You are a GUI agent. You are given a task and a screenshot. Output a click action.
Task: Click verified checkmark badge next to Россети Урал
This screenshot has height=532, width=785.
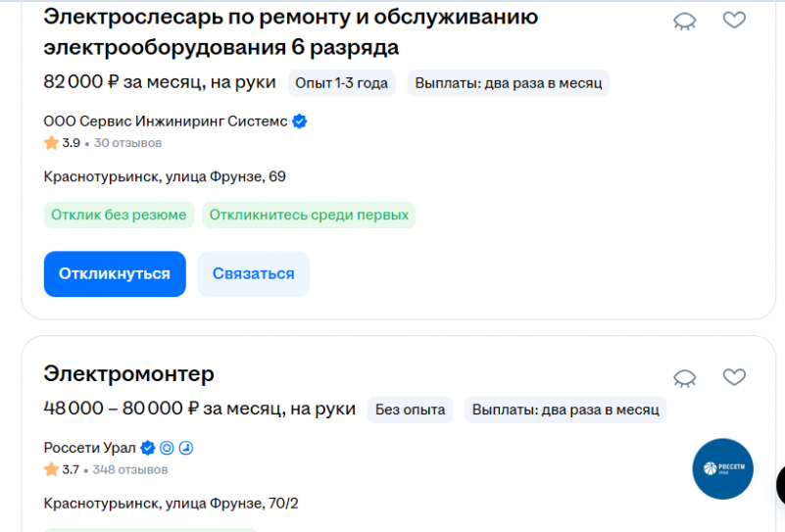click(x=148, y=448)
